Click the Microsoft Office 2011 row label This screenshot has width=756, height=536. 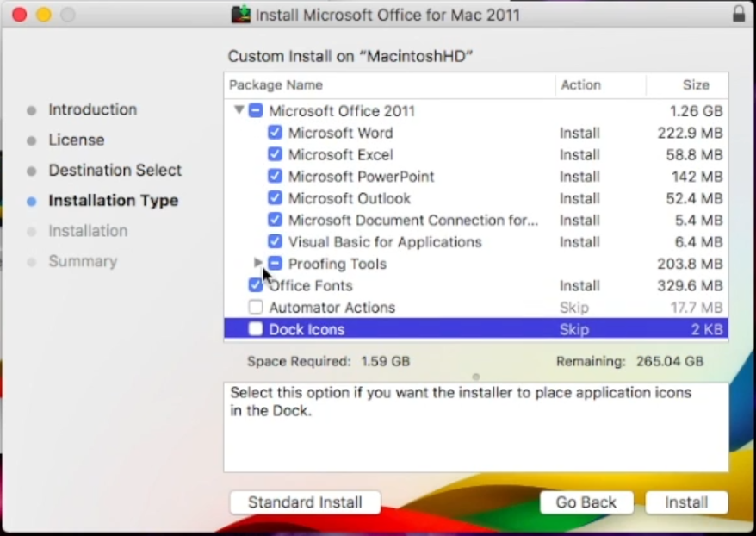tap(341, 111)
